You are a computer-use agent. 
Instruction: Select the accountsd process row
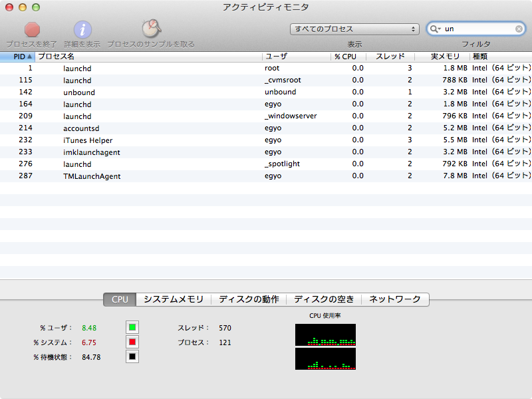[x=266, y=128]
